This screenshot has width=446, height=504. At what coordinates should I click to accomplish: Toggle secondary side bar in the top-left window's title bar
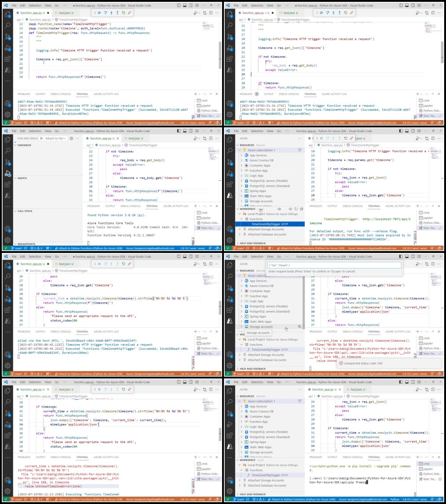coord(191,6)
